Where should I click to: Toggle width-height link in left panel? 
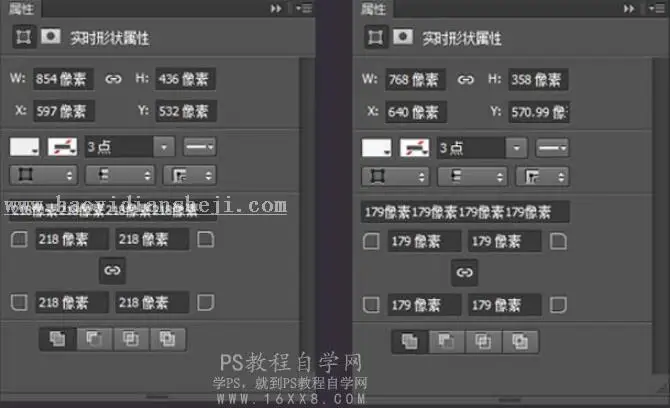coord(113,79)
